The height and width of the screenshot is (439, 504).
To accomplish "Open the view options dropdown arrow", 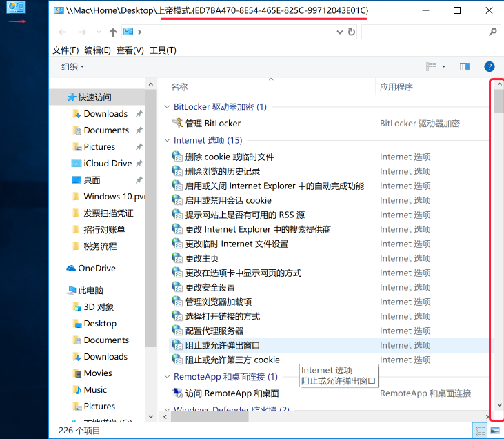I will pyautogui.click(x=444, y=67).
